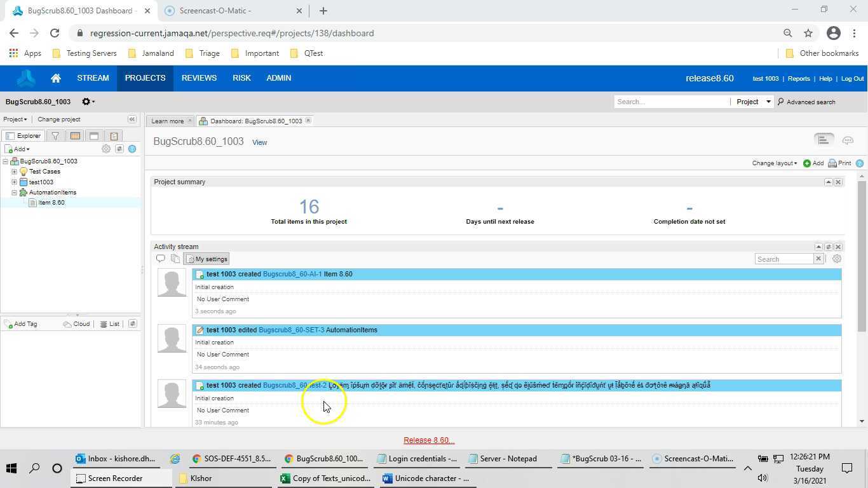Open the Change layout dropdown
The height and width of the screenshot is (488, 868).
(x=773, y=163)
